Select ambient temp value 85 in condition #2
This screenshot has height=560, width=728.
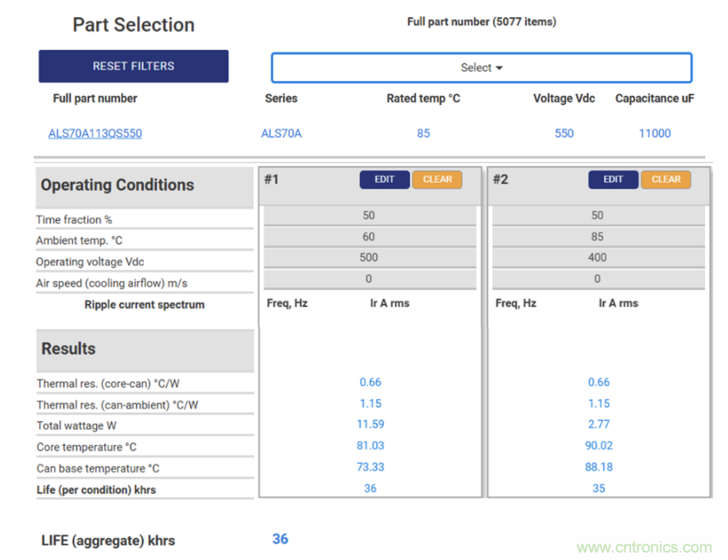(x=597, y=236)
